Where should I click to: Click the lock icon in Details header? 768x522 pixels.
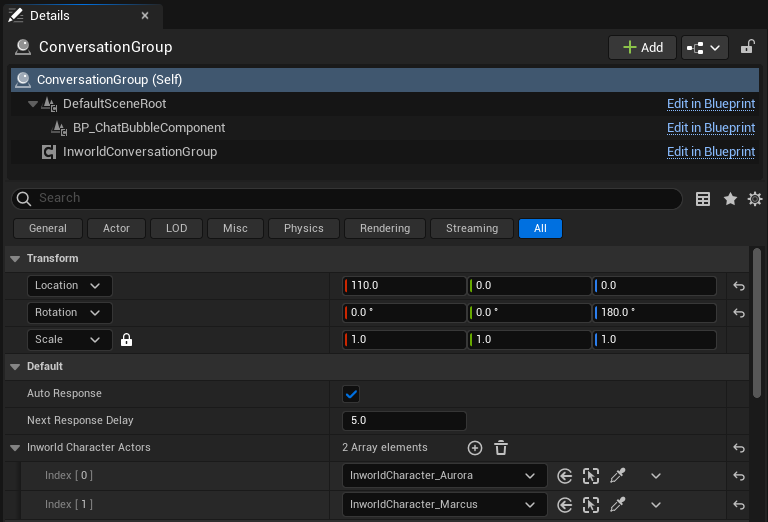[x=747, y=47]
